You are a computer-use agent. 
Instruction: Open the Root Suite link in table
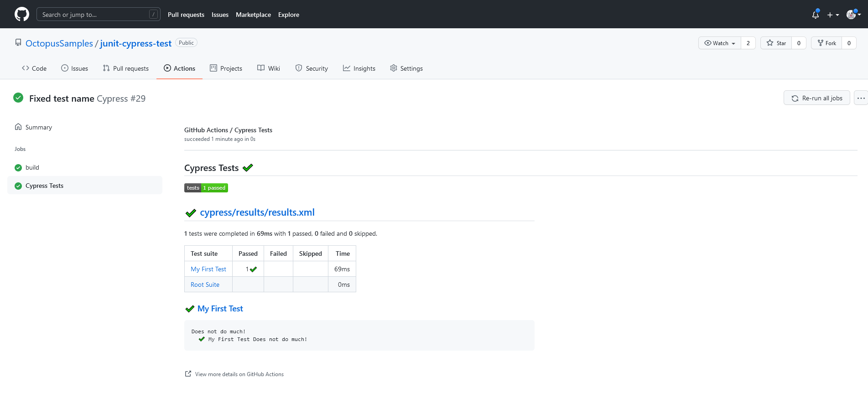click(x=205, y=285)
